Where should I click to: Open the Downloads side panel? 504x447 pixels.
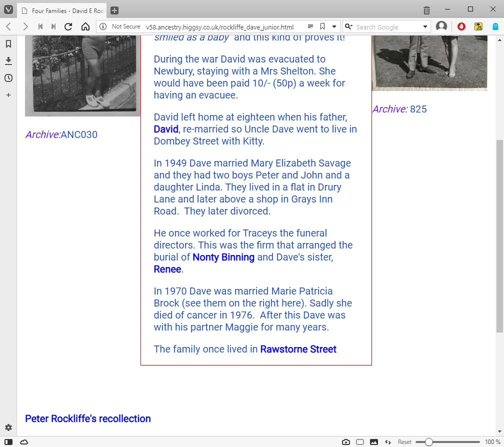click(x=8, y=60)
